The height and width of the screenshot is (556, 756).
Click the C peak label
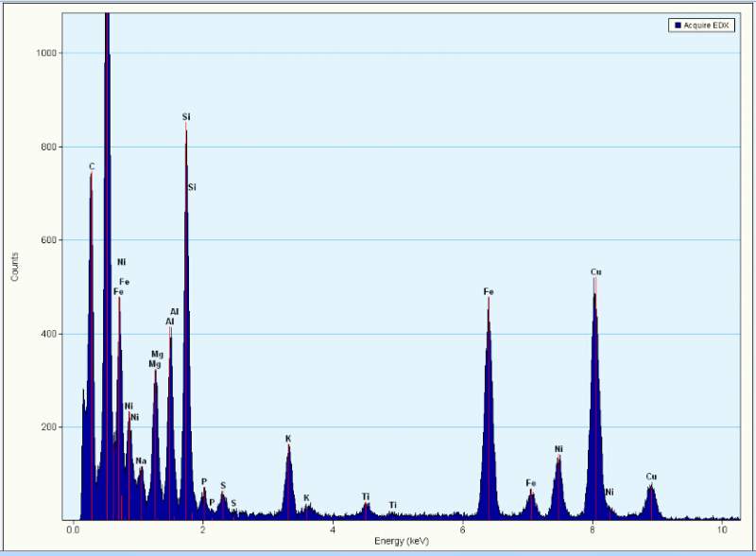click(92, 166)
